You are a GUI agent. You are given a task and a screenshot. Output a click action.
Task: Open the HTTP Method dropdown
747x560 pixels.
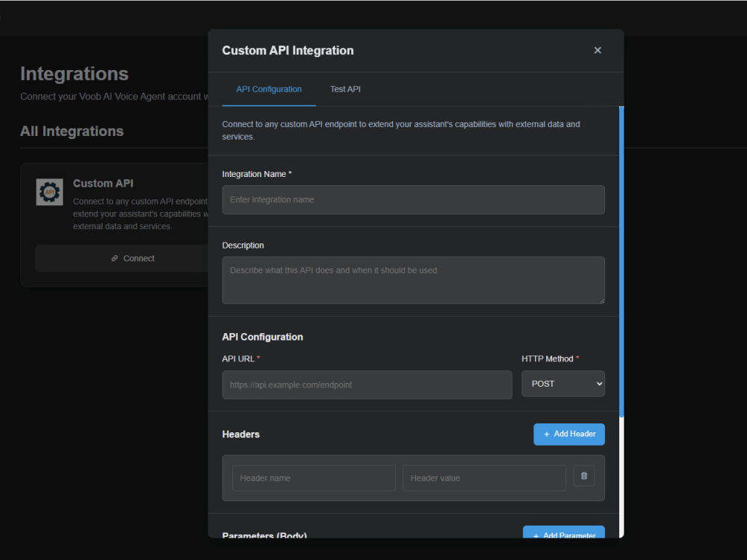(563, 384)
